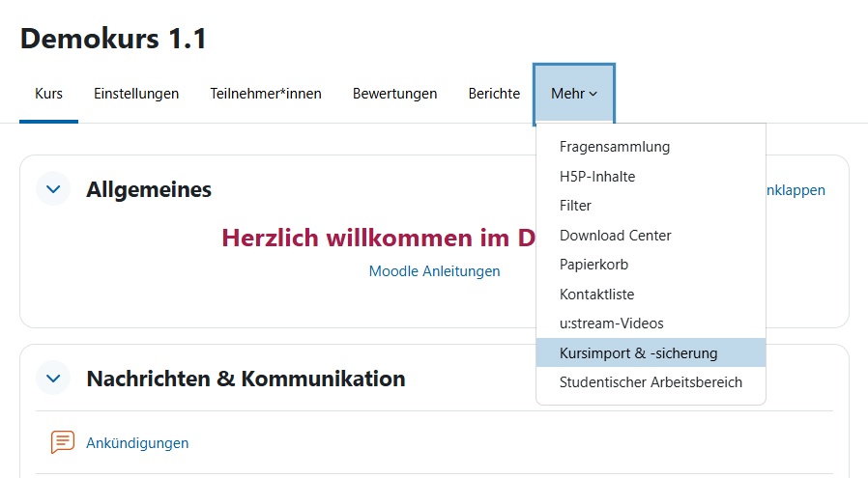Go to the Bewertungen tab
This screenshot has width=868, height=478.
coord(394,94)
